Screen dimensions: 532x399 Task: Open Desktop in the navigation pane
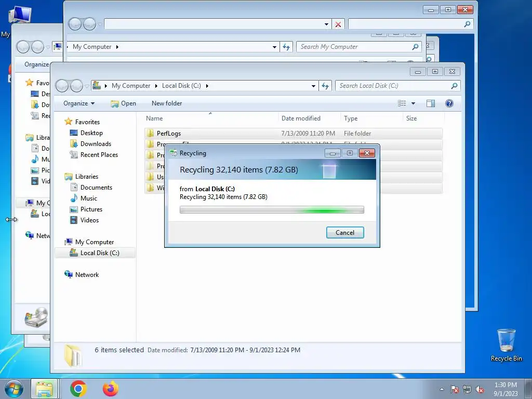pyautogui.click(x=91, y=132)
